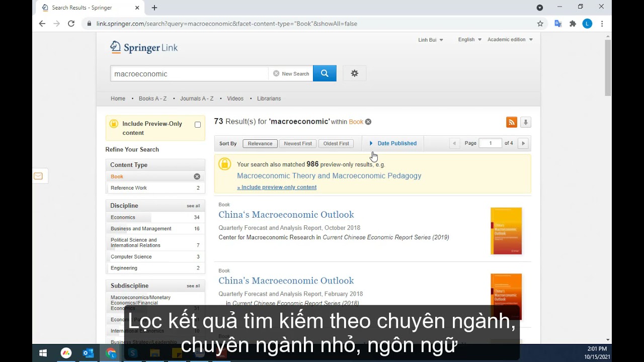The height and width of the screenshot is (362, 644).
Task: Reload the Springer page
Action: pos(71,24)
